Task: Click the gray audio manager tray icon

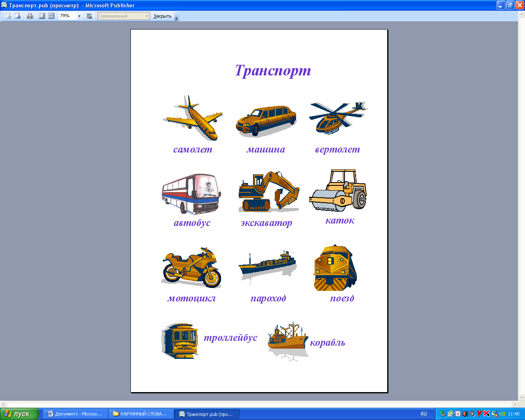Action: pyautogui.click(x=472, y=414)
